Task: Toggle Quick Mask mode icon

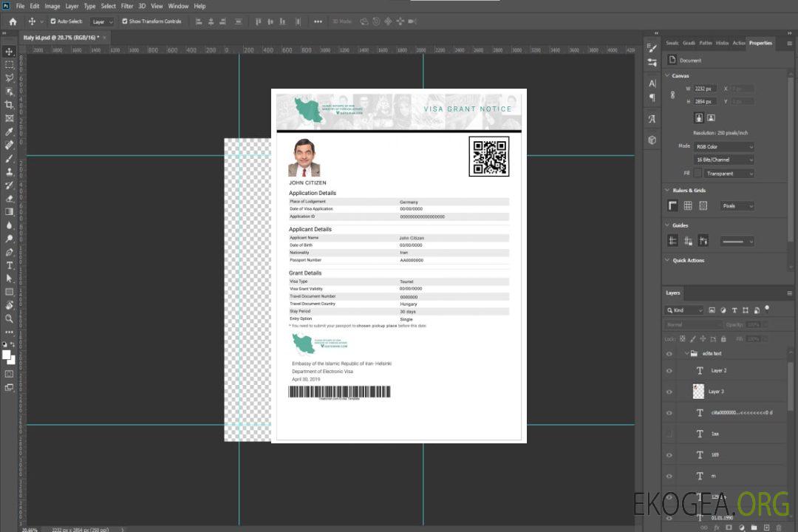Action: coord(9,374)
